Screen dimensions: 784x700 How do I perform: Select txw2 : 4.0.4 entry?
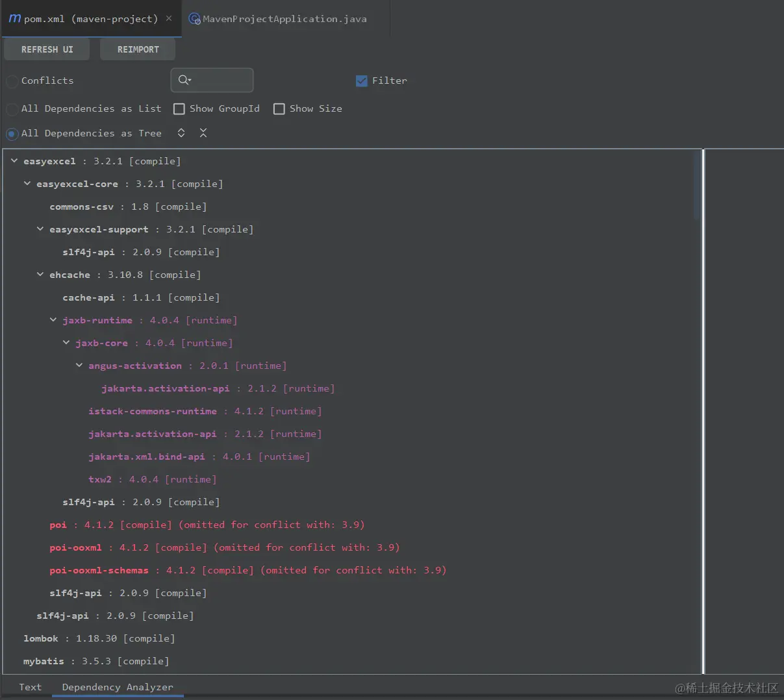tap(152, 479)
